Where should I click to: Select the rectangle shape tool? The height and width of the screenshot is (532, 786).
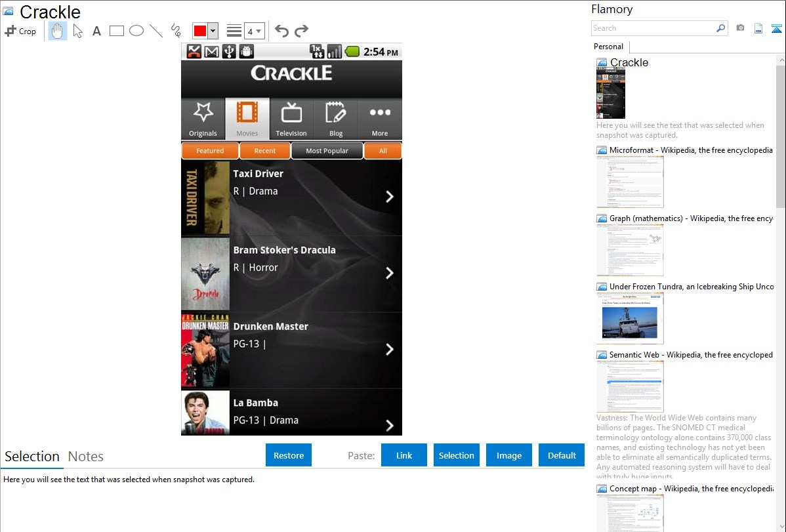pos(116,31)
